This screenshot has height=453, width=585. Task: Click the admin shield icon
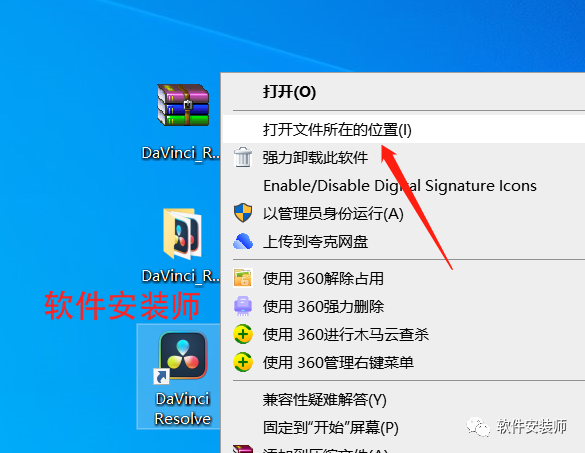(243, 213)
